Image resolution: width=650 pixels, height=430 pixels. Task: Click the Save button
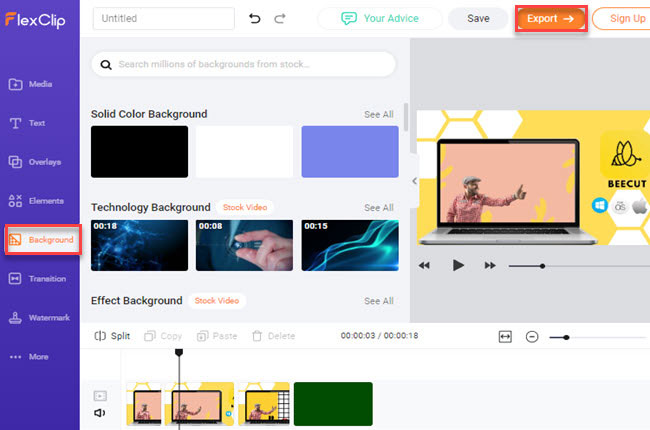(x=478, y=18)
